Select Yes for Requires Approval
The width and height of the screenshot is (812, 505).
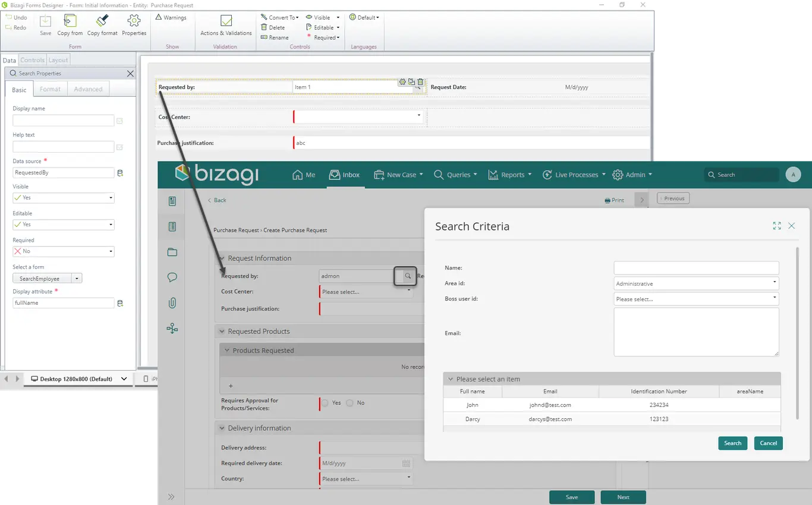(x=325, y=403)
